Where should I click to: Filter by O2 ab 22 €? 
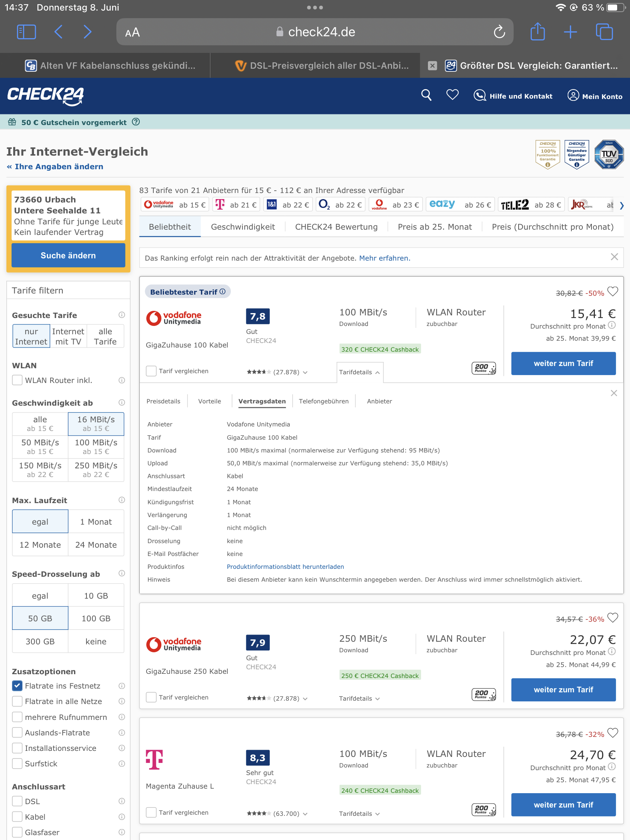340,205
